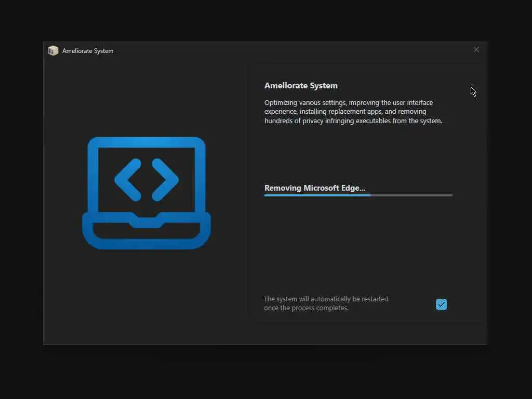Click the 'Ameliorate System' title bar label

(88, 51)
